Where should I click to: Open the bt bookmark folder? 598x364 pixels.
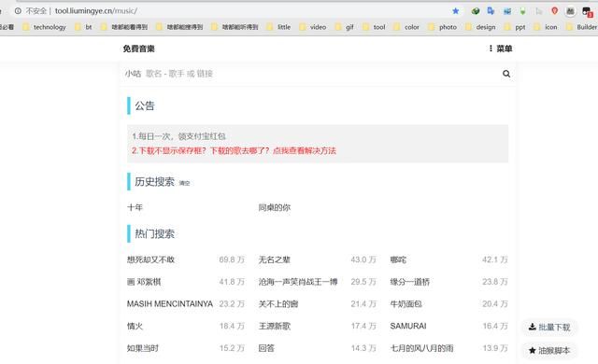[84, 27]
